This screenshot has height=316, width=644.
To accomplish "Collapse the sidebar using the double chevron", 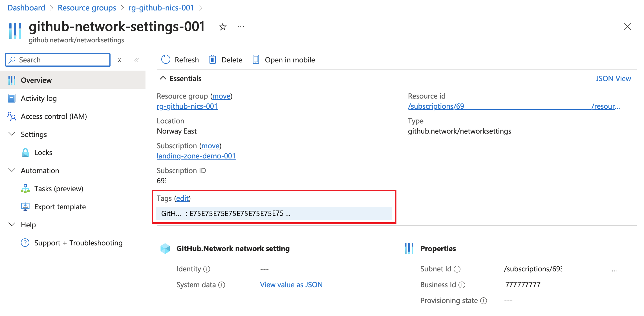I will pyautogui.click(x=136, y=60).
